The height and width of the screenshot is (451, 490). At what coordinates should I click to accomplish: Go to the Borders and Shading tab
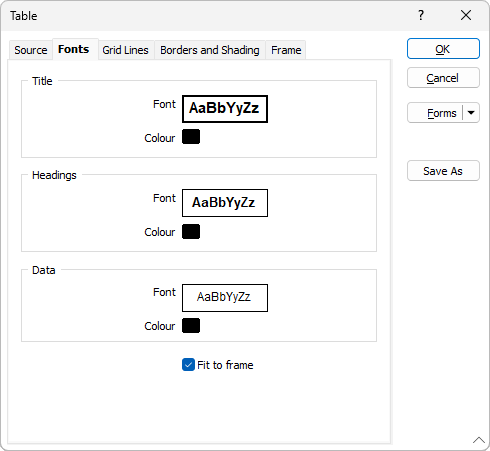coord(210,50)
